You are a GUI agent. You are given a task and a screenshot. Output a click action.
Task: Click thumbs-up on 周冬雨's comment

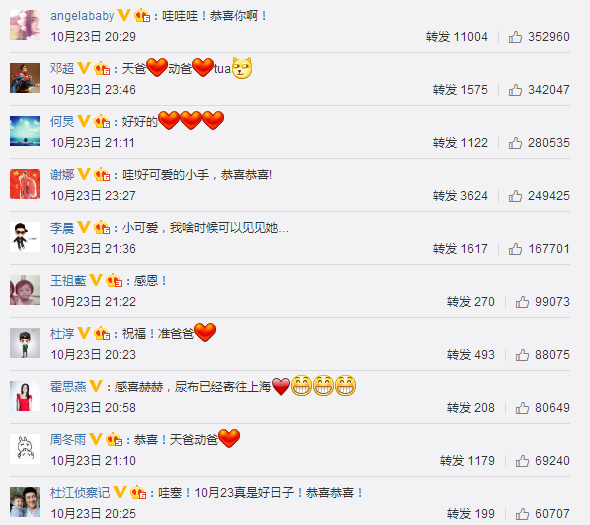tap(522, 461)
